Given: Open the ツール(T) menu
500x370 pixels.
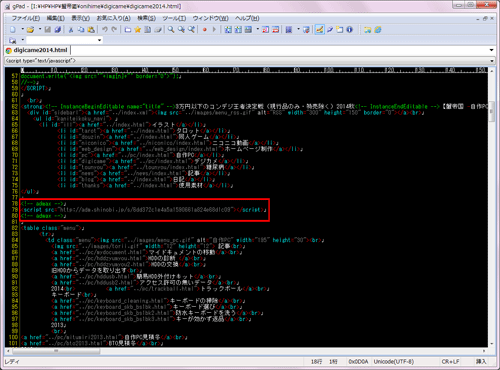Looking at the screenshot, I should [x=174, y=18].
